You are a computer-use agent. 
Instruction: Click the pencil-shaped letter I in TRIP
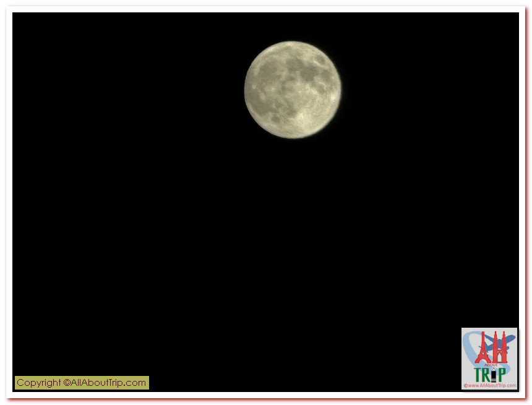click(x=494, y=375)
